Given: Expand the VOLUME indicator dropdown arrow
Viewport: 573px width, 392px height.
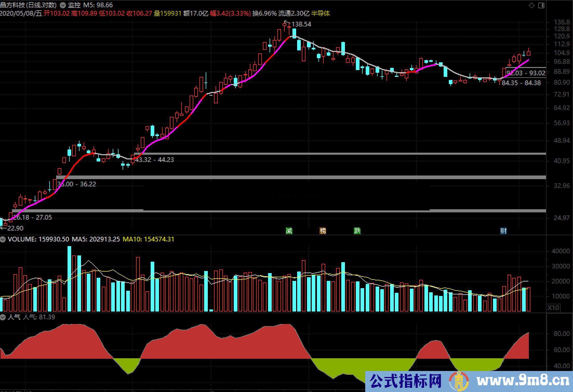Looking at the screenshot, I should click(3, 239).
